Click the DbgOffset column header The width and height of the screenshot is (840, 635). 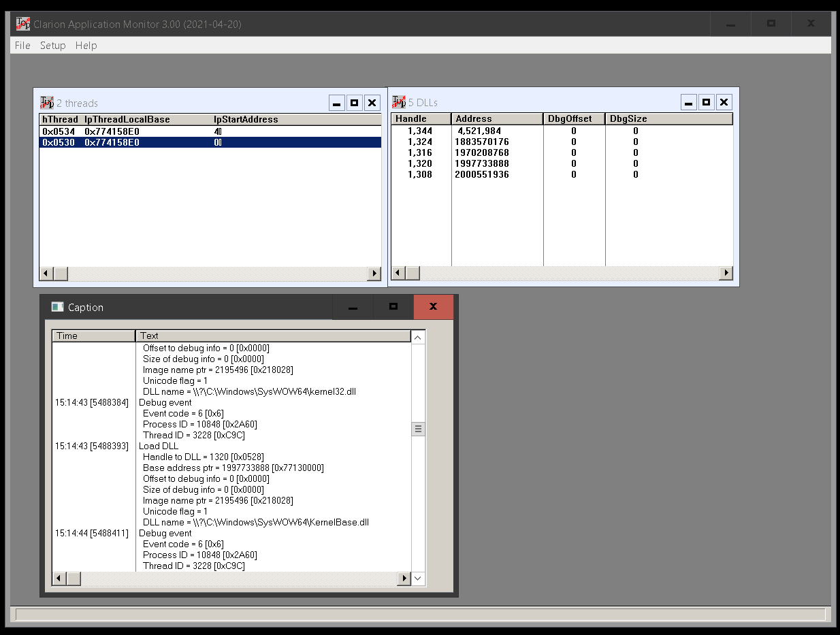pyautogui.click(x=573, y=118)
